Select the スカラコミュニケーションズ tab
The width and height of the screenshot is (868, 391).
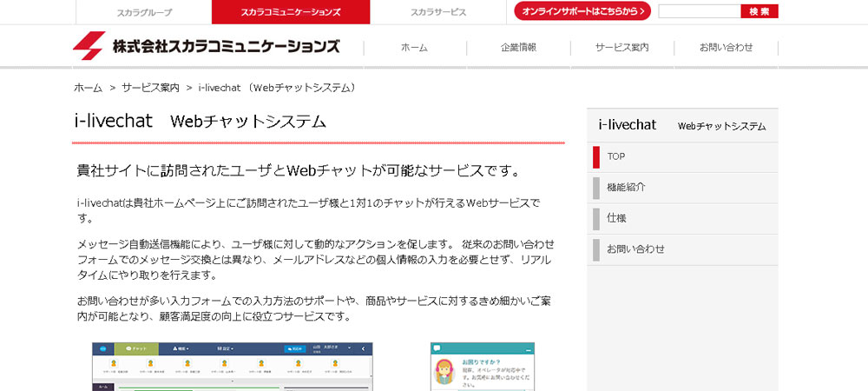291,12
